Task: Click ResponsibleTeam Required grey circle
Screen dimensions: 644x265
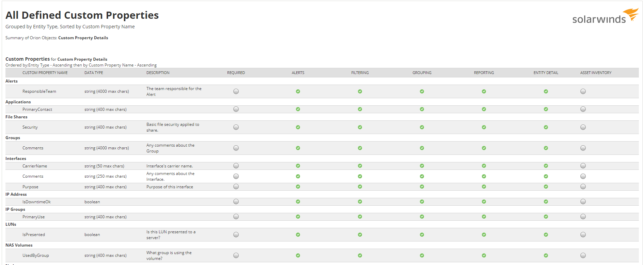Action: [236, 91]
